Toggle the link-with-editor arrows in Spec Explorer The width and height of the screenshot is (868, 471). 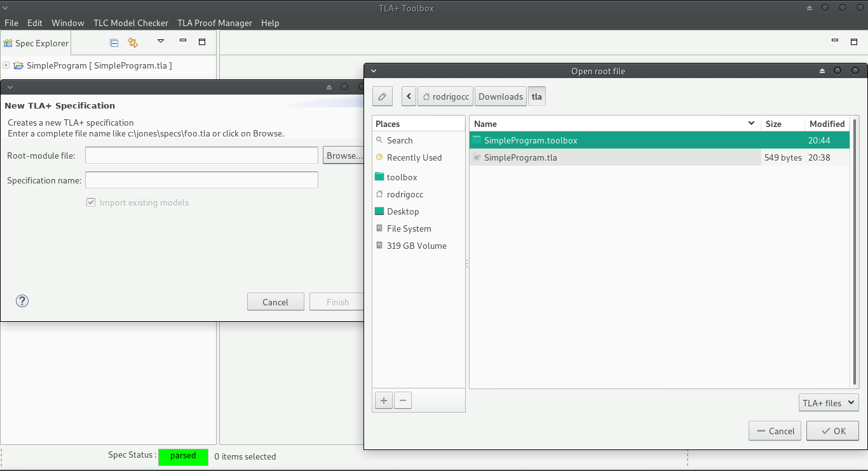click(132, 42)
